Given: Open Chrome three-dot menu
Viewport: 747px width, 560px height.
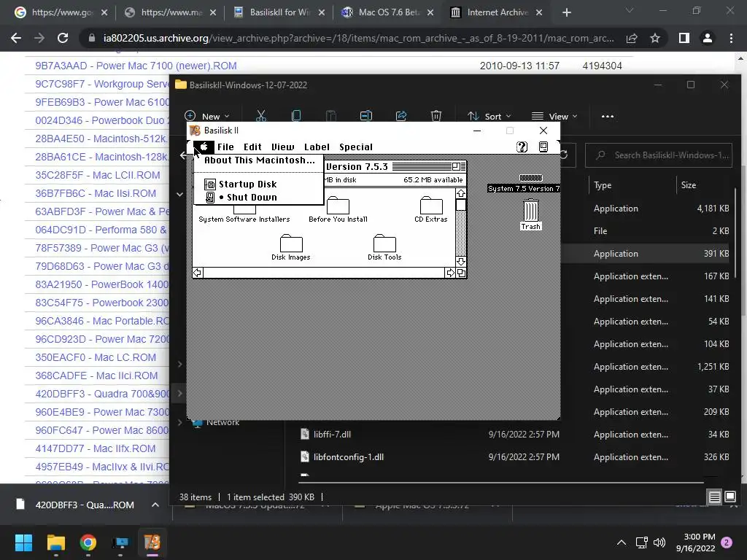Looking at the screenshot, I should (731, 38).
